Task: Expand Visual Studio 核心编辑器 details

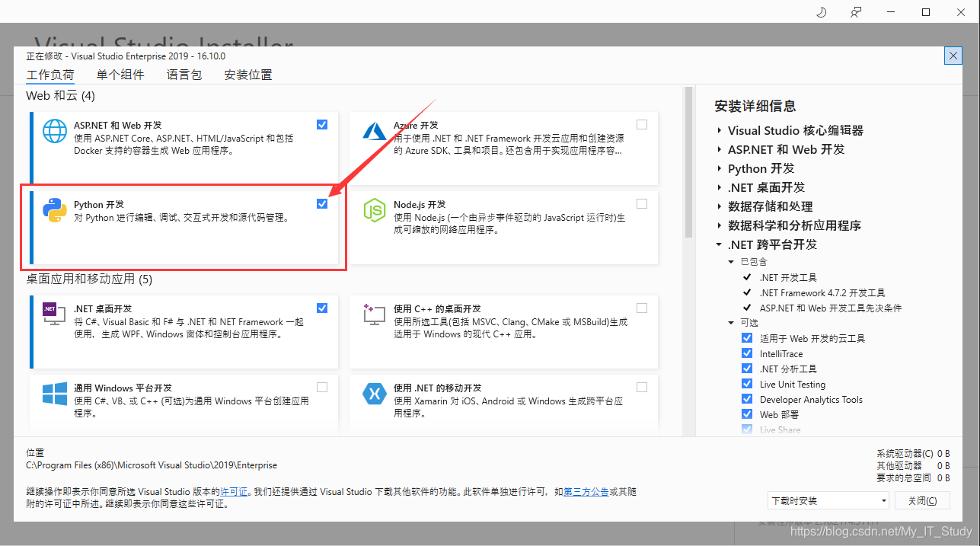Action: [720, 130]
